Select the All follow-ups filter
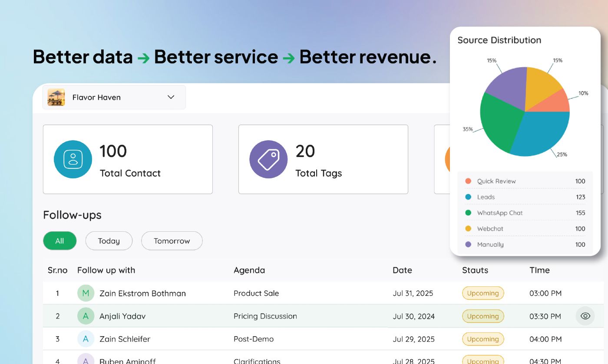Screen dimensions: 608x364 point(59,241)
